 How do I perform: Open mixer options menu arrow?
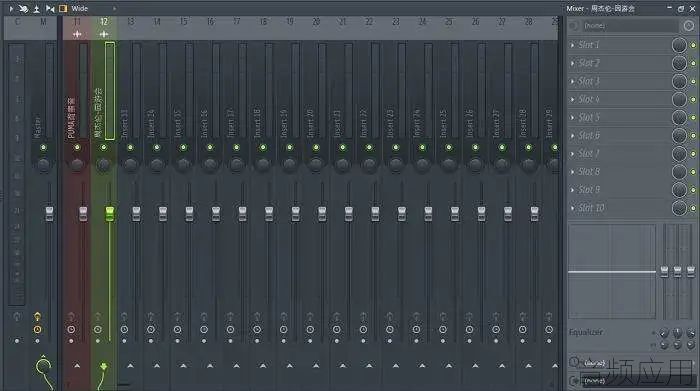(x=11, y=8)
